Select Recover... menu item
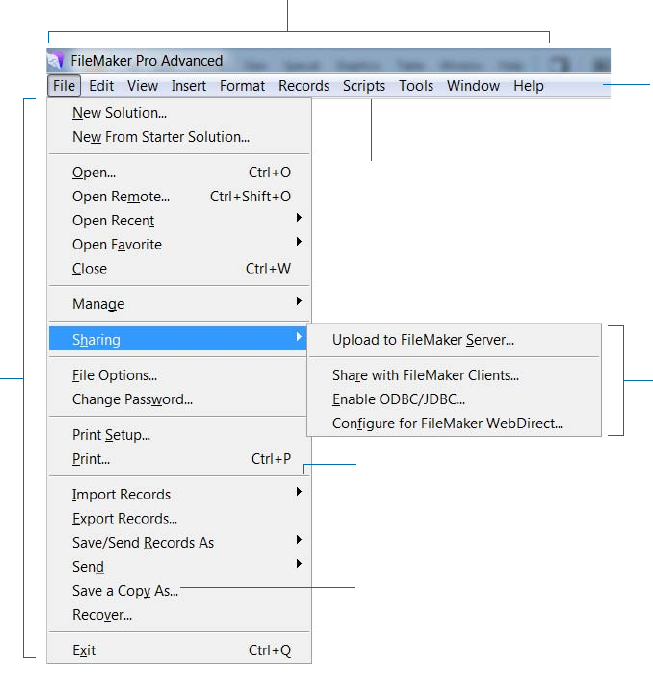This screenshot has width=653, height=674. point(179,615)
